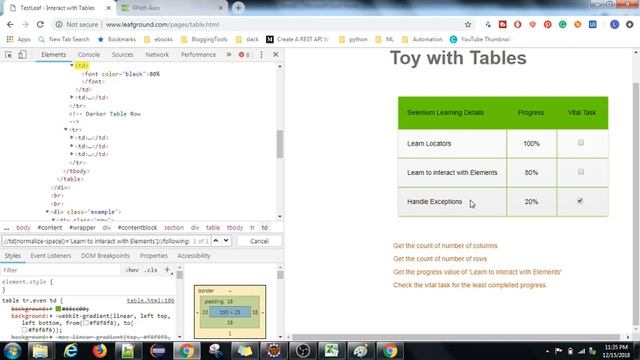Open new browser tab with plus
This screenshot has height=360, width=640.
pos(238,8)
